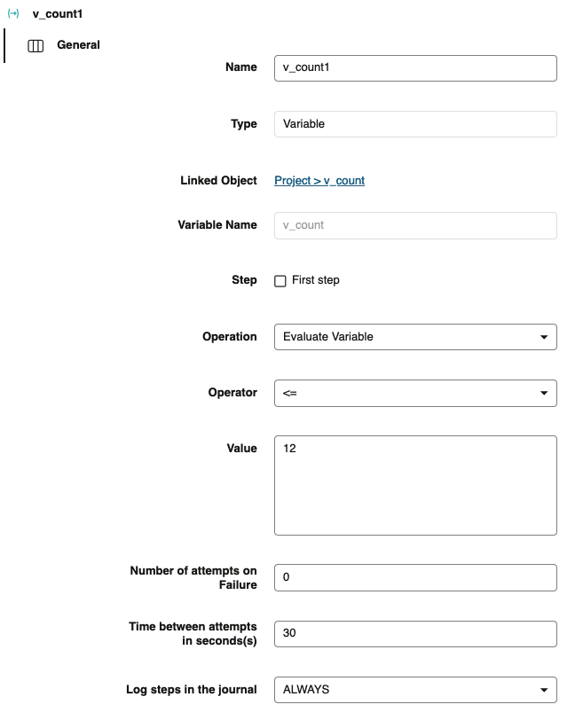Click the 'First step' checkbox label
This screenshot has height=728, width=583.
315,280
